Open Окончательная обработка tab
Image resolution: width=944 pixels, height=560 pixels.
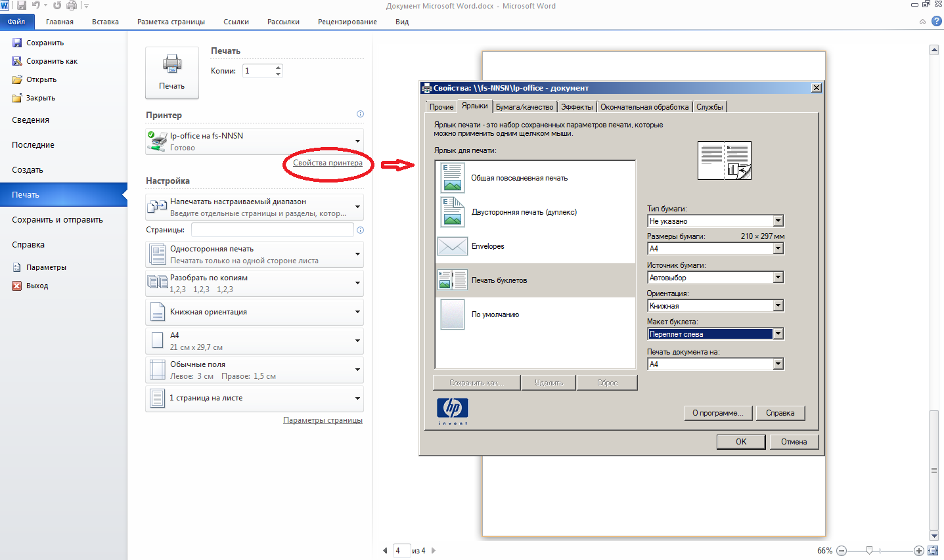(x=644, y=107)
